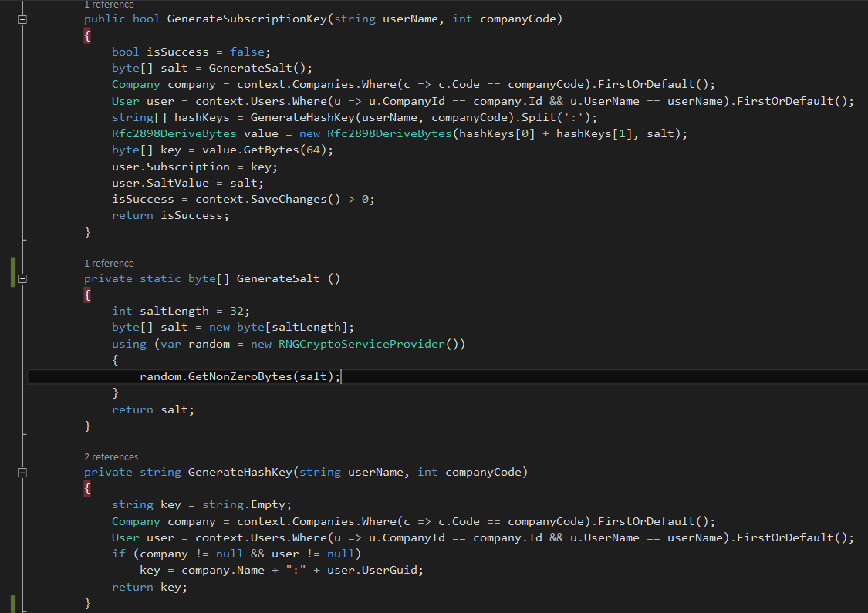Click the 'salt = GenerateSalt();' call
Screen dimensions: 868x613
click(x=236, y=68)
